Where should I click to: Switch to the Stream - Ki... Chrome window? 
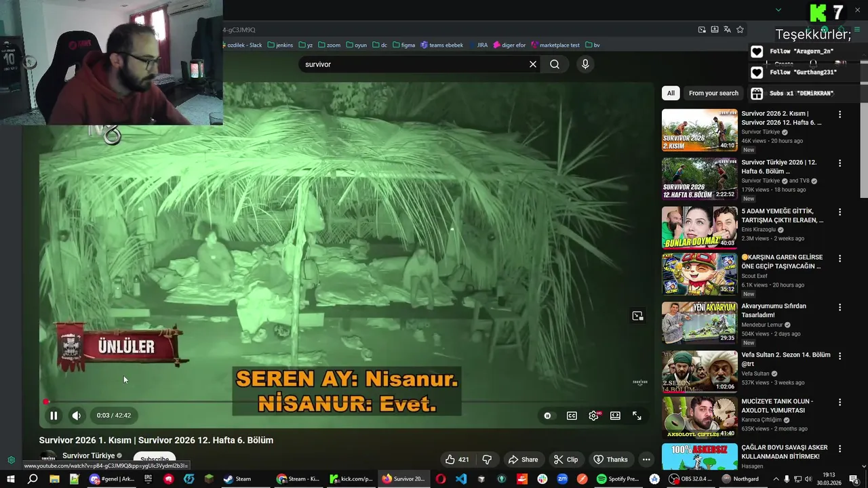(x=298, y=479)
